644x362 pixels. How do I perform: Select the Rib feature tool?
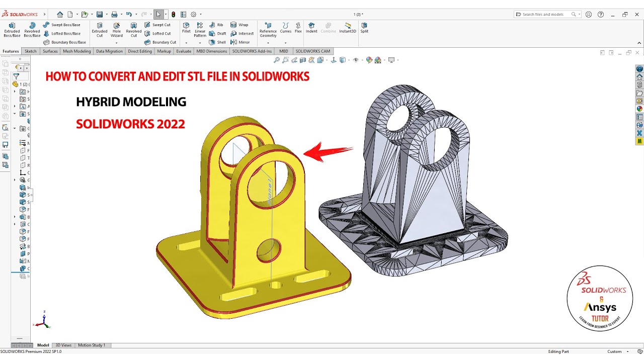[216, 25]
